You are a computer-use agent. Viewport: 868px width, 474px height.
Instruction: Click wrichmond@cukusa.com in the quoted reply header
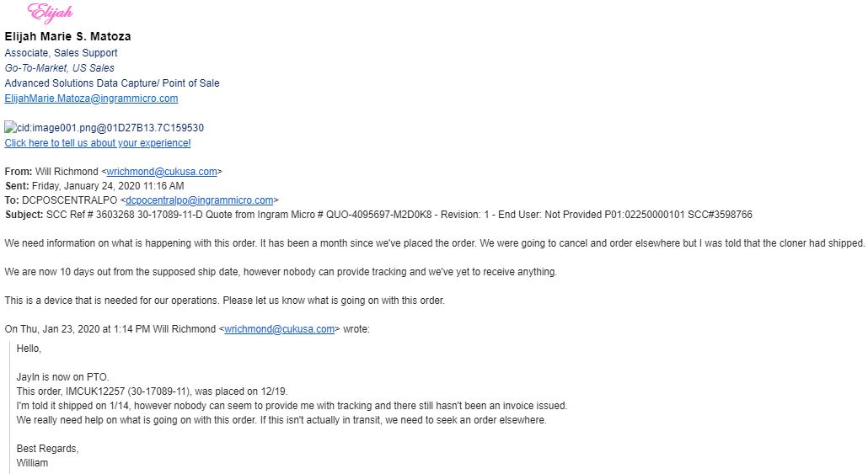tap(280, 329)
